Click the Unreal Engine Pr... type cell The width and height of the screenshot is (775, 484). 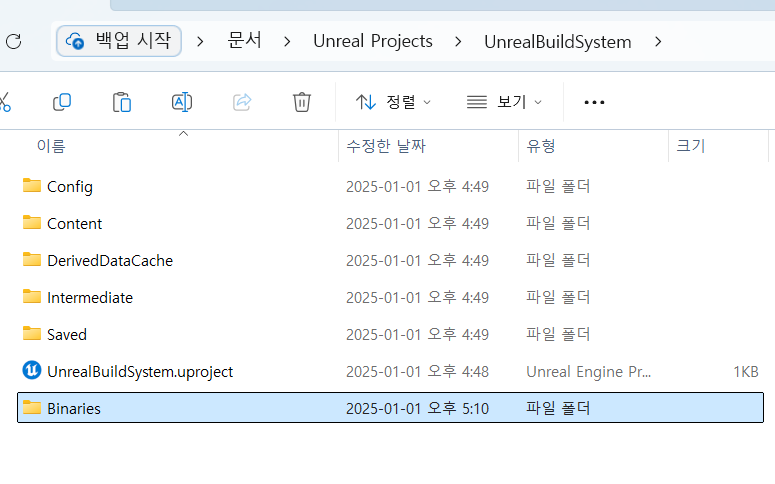click(588, 371)
